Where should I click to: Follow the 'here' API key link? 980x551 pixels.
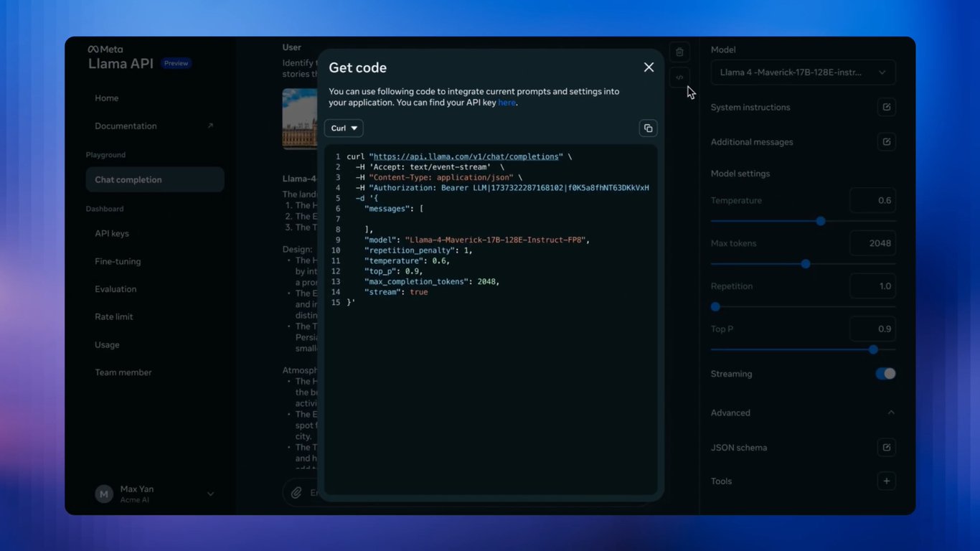pos(507,103)
